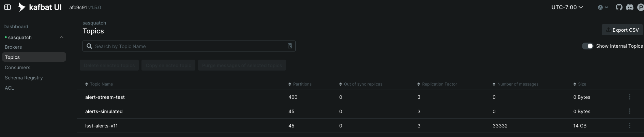The image size is (644, 137).
Task: Toggle the sidebar panel icon
Action: (8, 7)
